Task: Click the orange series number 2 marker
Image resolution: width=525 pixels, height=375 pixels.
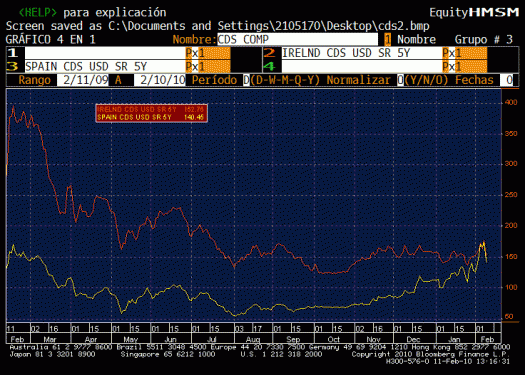Action: tap(269, 53)
